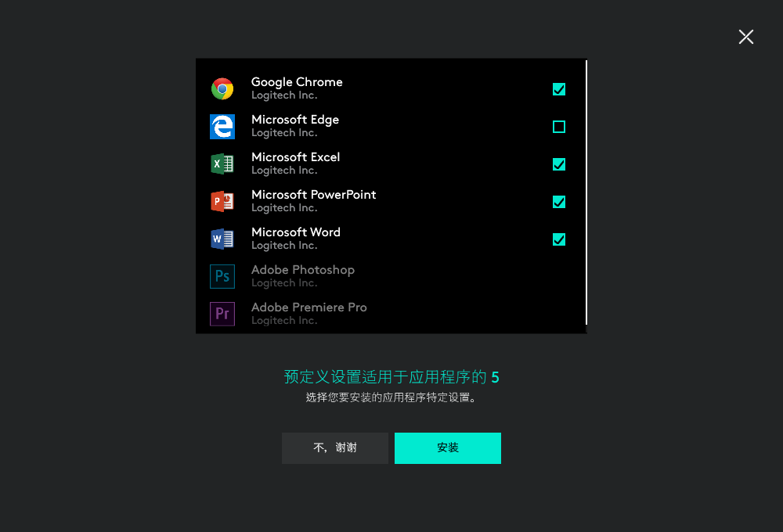Click the teal 5 in the heading text
Screen dimensions: 783x532
coord(496,376)
